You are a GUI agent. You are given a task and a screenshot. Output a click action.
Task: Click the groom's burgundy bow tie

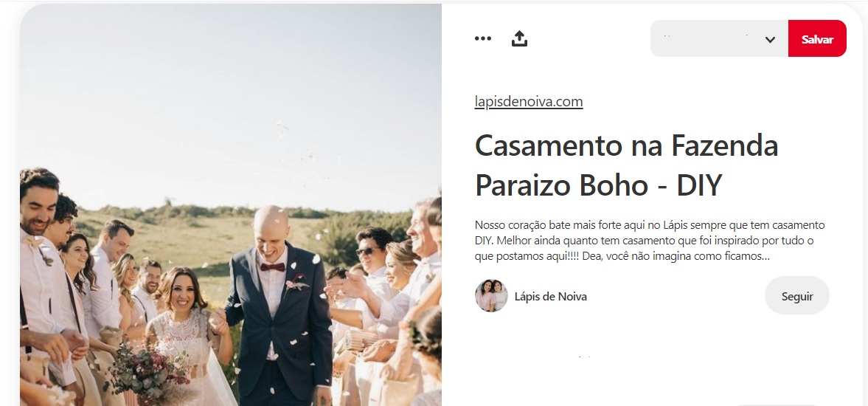click(273, 267)
